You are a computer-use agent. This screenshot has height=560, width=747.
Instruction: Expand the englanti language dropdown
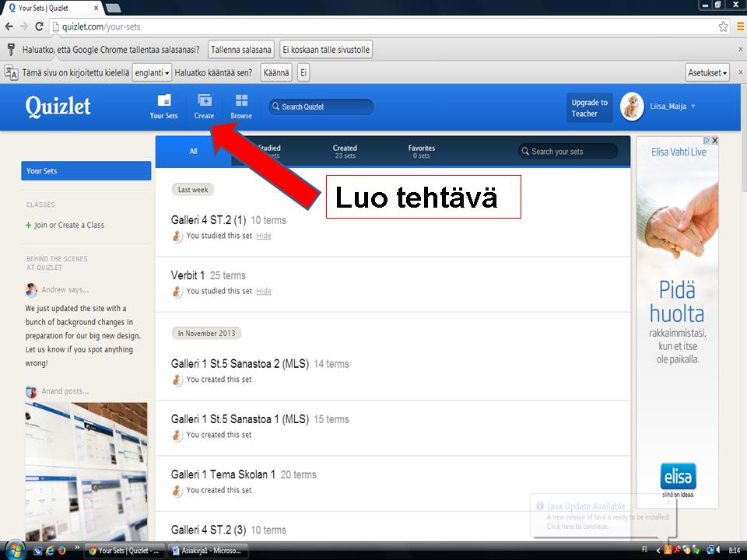pos(151,72)
